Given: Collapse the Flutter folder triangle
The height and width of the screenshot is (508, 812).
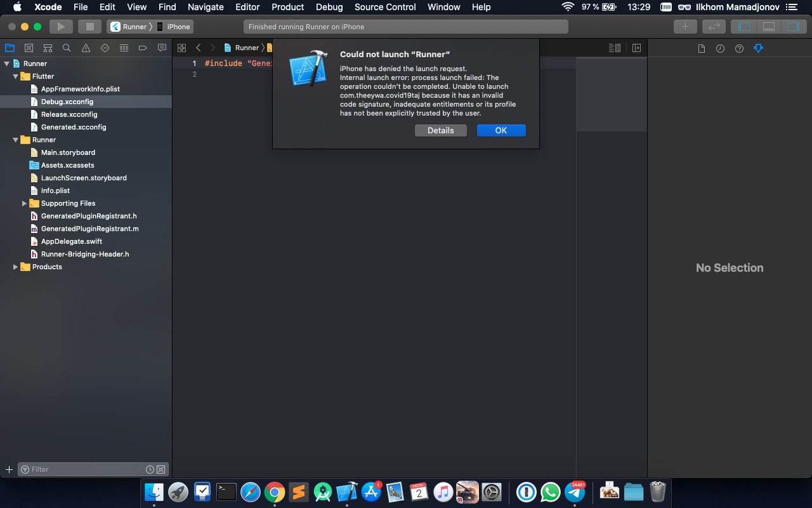Looking at the screenshot, I should pyautogui.click(x=15, y=76).
